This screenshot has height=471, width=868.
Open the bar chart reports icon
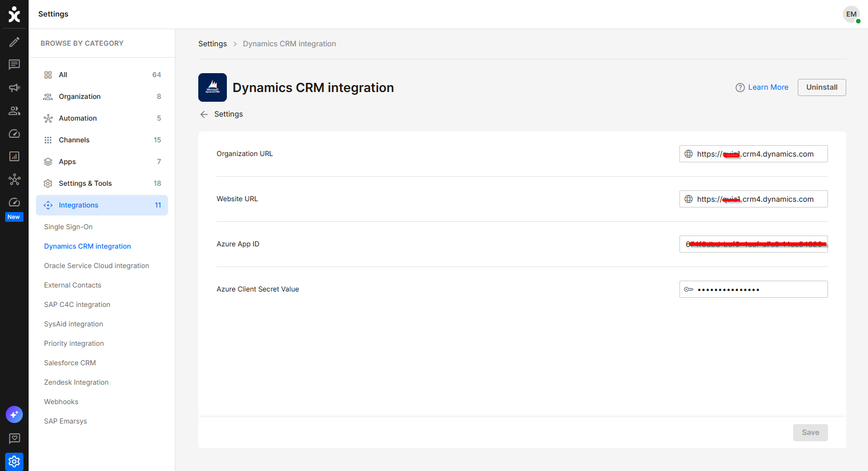pos(14,156)
